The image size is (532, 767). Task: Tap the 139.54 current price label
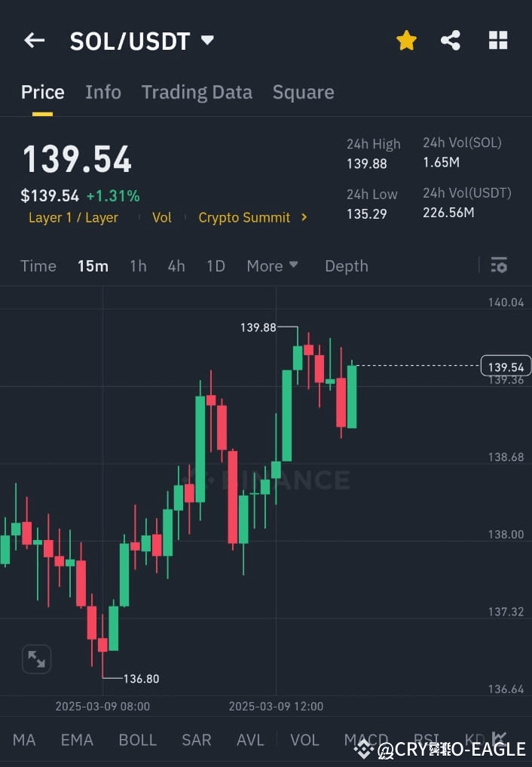505,366
